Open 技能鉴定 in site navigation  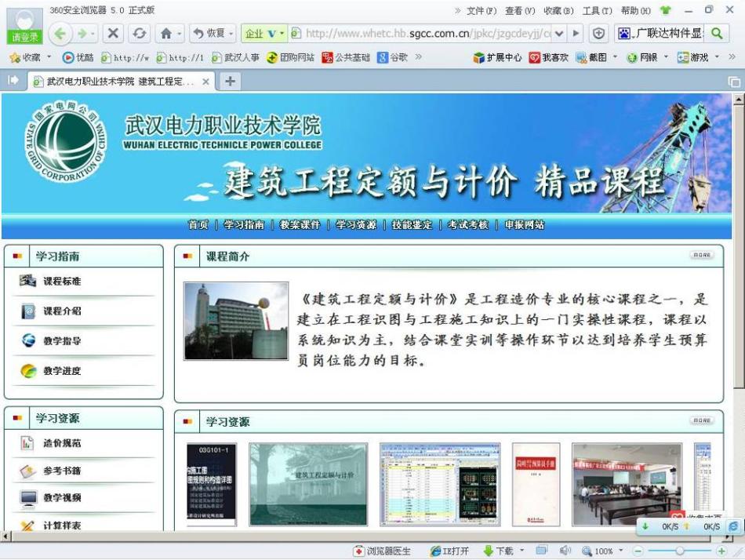pyautogui.click(x=412, y=224)
